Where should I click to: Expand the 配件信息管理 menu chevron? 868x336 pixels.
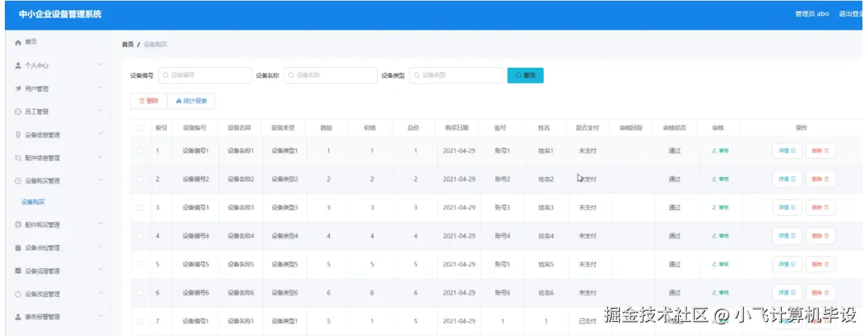tap(101, 157)
